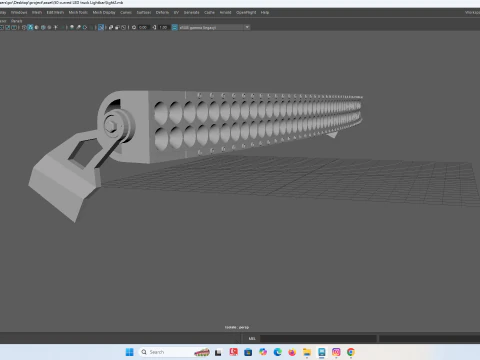Toggle isolate select highlighted icon

[101, 27]
